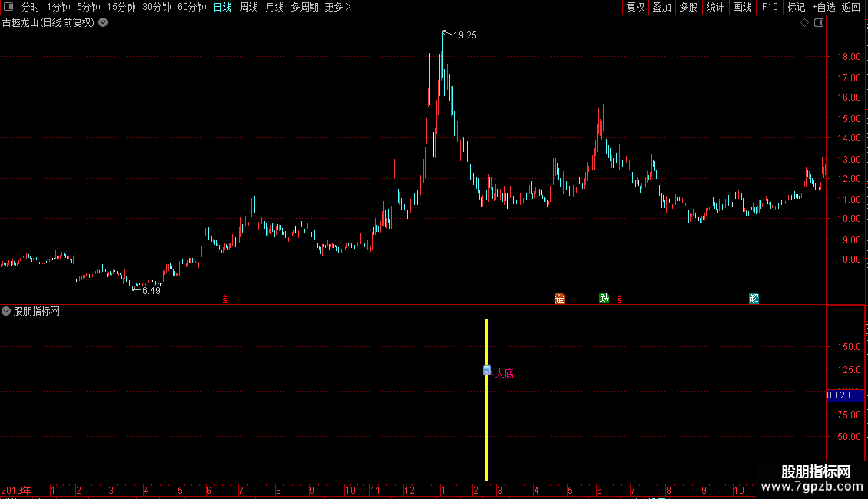The height and width of the screenshot is (499, 868).
Task: Switch to 月线 monthly chart
Action: click(274, 7)
